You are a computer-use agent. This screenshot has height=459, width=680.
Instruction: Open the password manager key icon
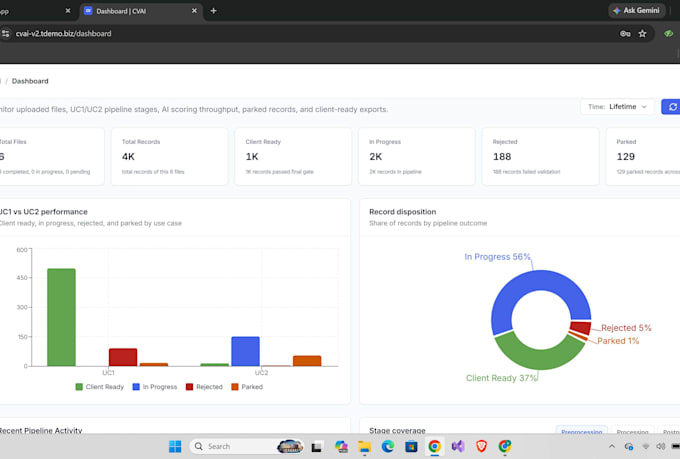(x=625, y=33)
